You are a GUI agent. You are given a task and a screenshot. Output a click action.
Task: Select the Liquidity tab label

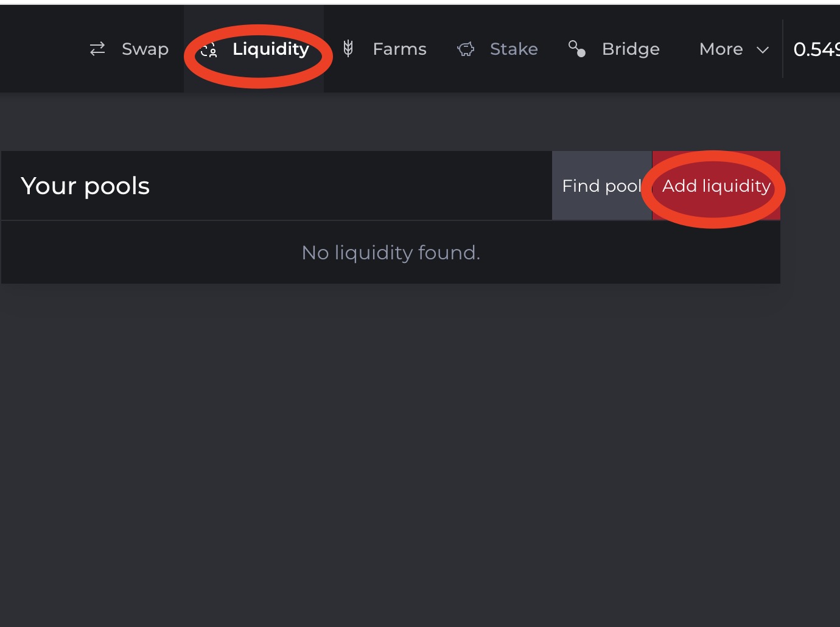pos(271,49)
